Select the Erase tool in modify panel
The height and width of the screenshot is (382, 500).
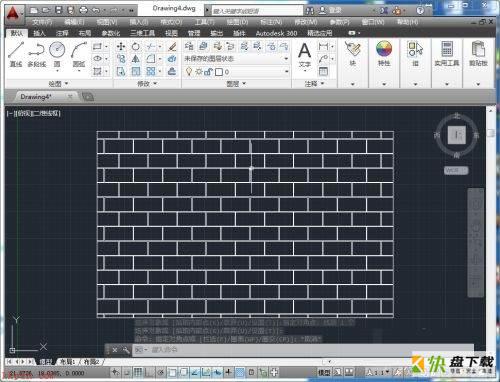pyautogui.click(x=172, y=46)
